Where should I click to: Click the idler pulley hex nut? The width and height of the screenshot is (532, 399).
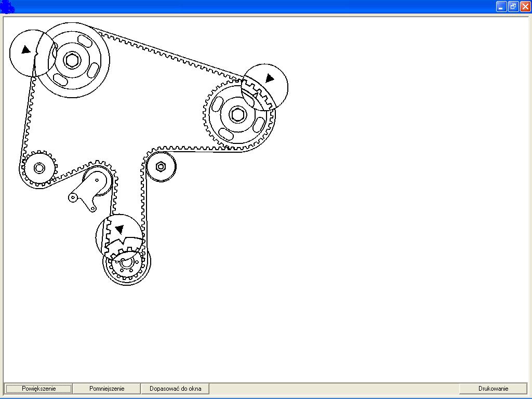point(161,166)
